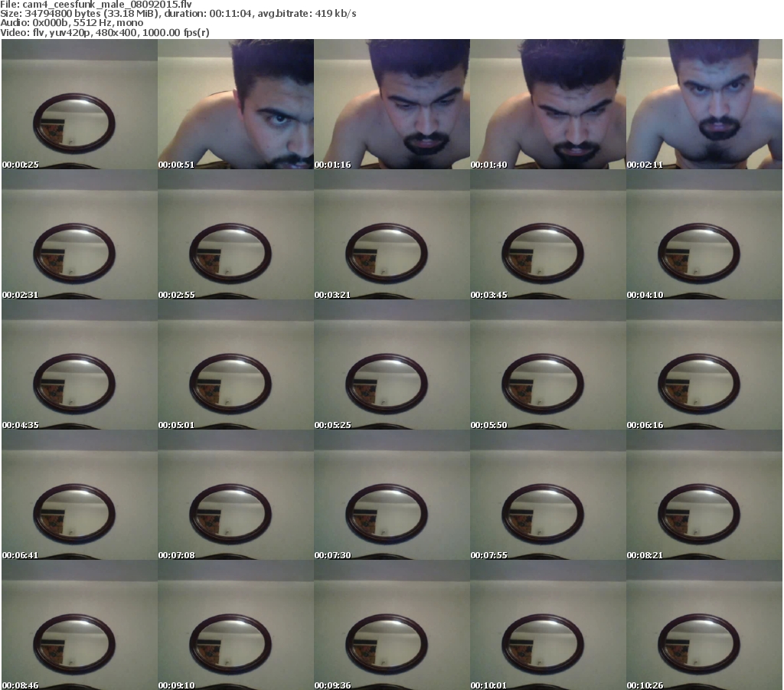Screen dimensions: 784x690
Task: Choose the 00:10:26 frame
Action: pyautogui.click(x=704, y=625)
